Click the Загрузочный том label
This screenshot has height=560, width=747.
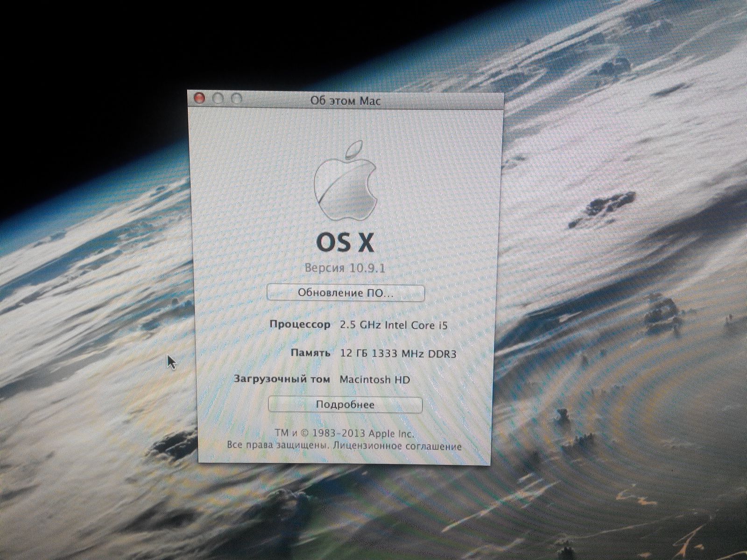(x=282, y=379)
